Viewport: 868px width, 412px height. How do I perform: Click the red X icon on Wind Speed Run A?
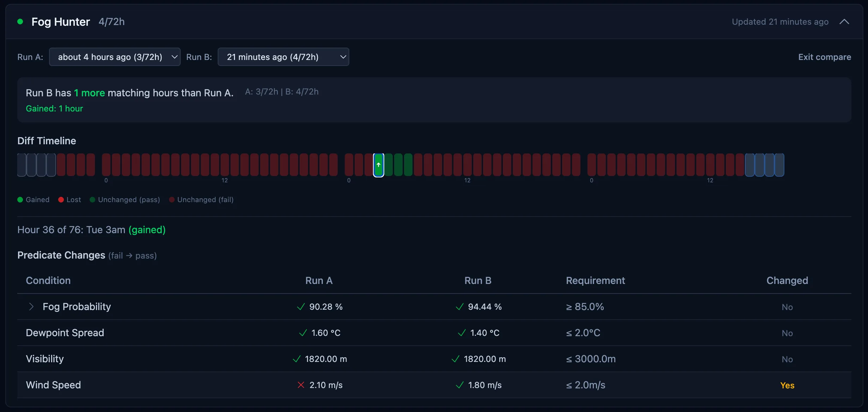coord(300,385)
